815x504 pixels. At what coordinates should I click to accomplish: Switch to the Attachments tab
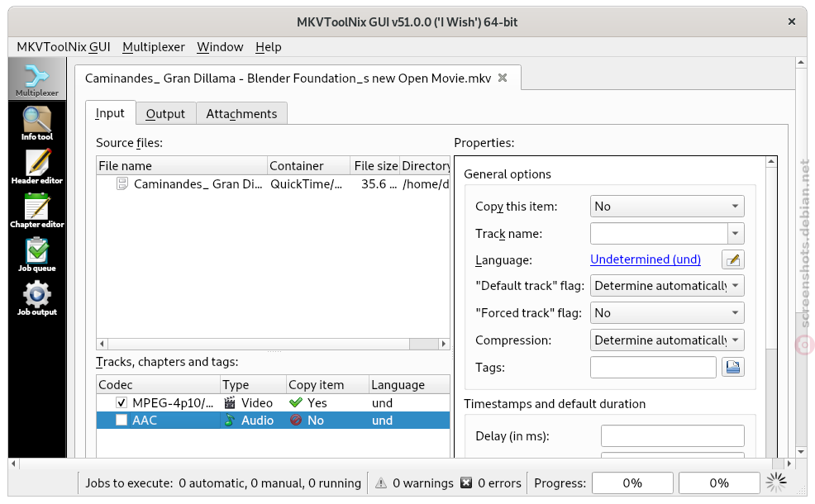click(241, 114)
